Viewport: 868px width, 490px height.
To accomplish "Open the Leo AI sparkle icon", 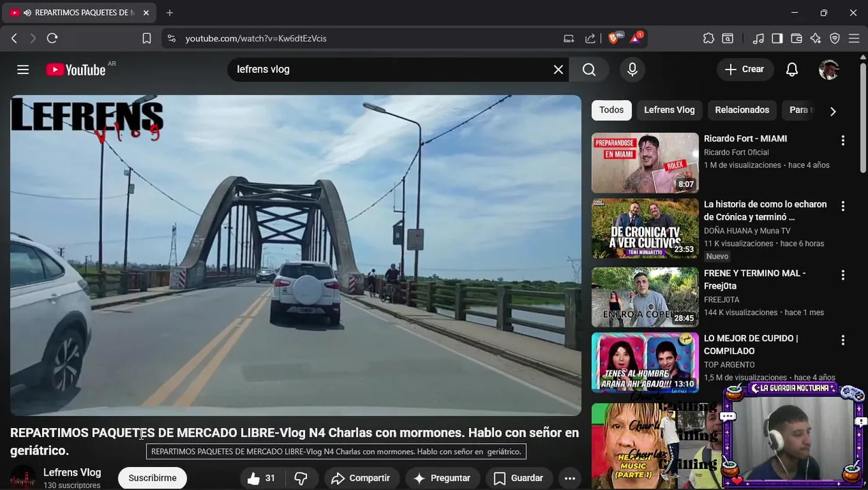I will 816,39.
